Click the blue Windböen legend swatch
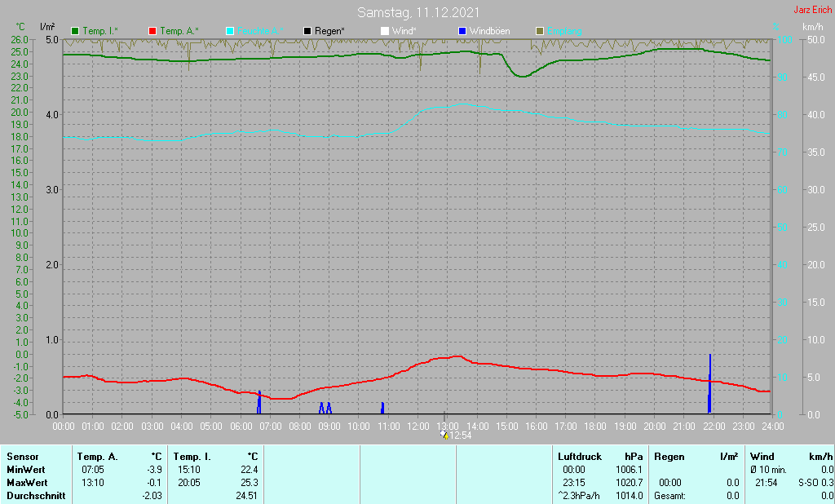 pos(462,31)
